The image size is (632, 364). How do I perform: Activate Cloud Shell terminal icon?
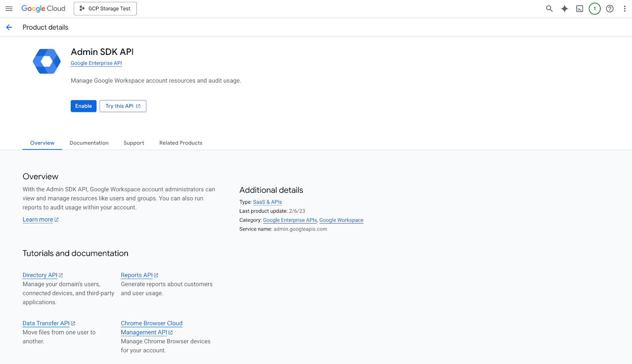coord(579,9)
